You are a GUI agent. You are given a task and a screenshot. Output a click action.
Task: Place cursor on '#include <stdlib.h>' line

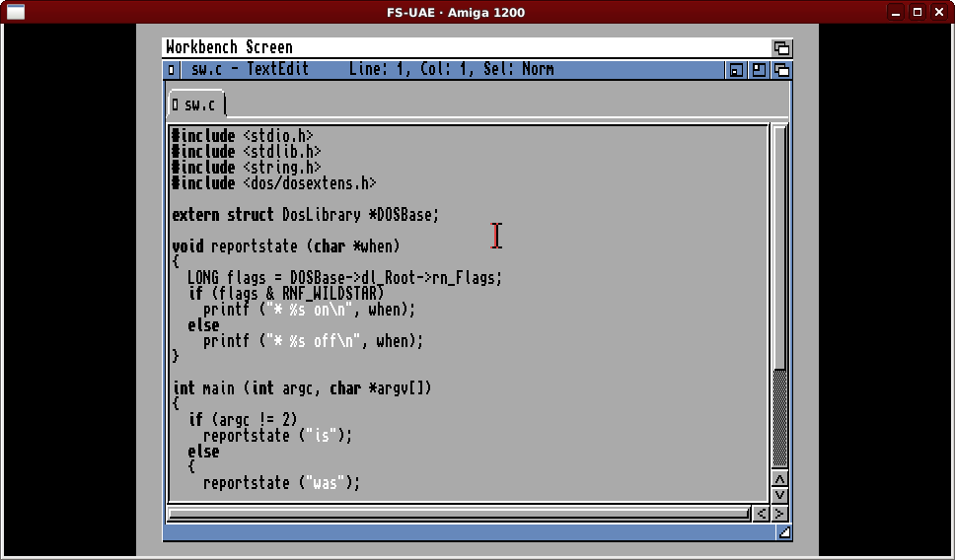[247, 151]
